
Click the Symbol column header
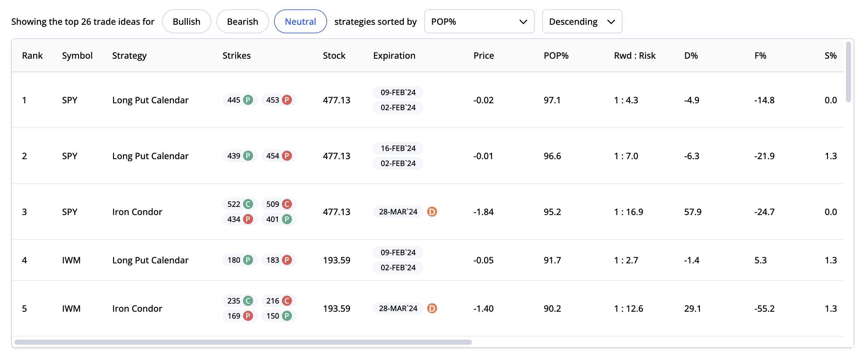(x=77, y=56)
